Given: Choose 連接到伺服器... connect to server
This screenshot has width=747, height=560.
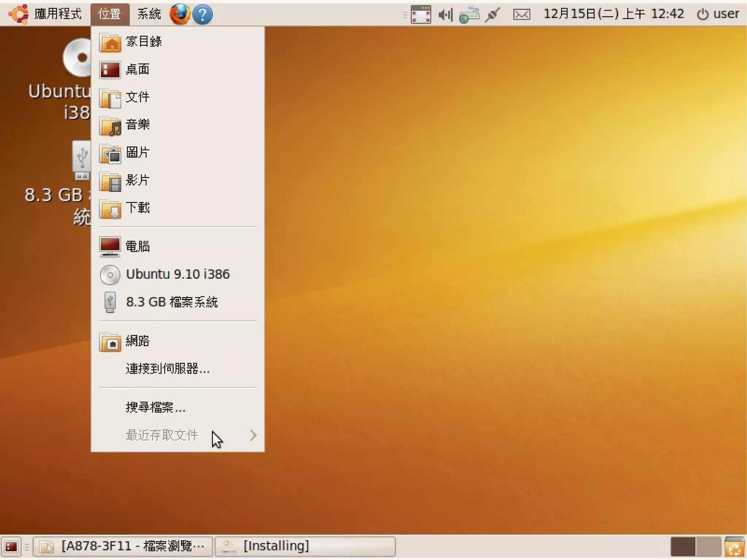Looking at the screenshot, I should (x=178, y=369).
